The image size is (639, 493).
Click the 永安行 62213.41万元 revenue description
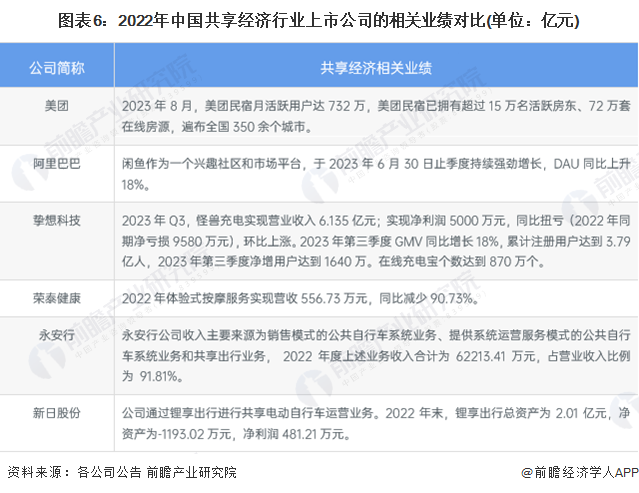(x=376, y=356)
